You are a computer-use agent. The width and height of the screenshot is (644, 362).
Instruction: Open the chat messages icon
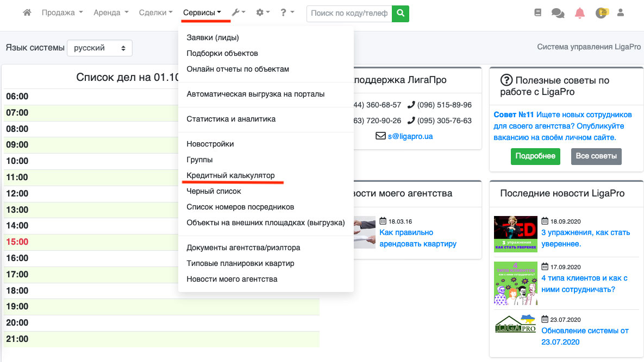tap(558, 13)
